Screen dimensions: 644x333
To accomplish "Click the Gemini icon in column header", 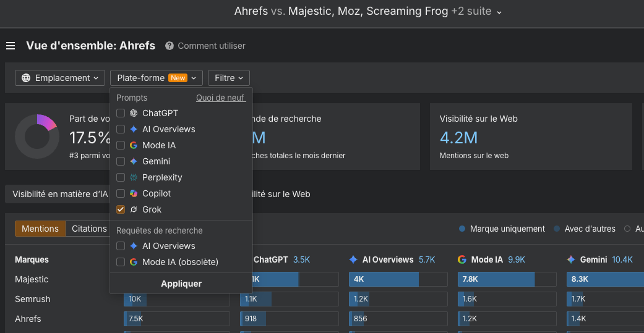I will tap(571, 259).
